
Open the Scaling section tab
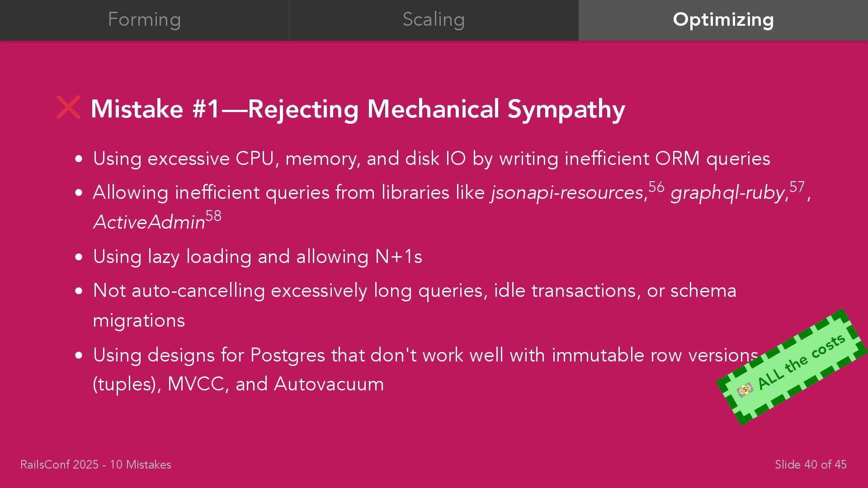point(434,20)
